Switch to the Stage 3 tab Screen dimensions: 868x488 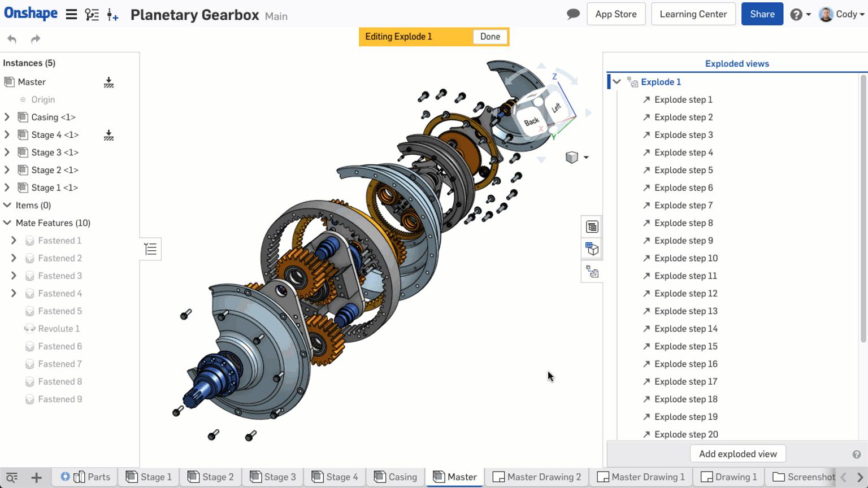click(272, 477)
